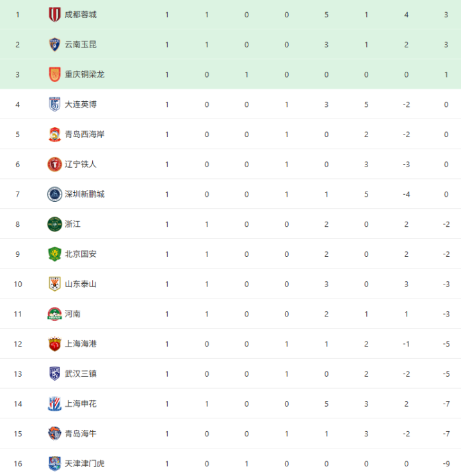Visit the 青岛海牛 team name link
461x476 pixels.
click(81, 434)
